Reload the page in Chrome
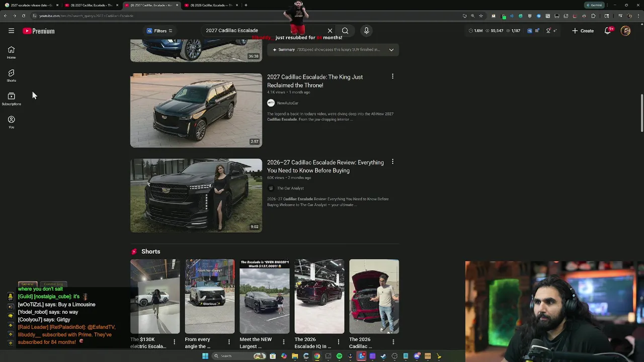Viewport: 644px width, 362px height. pyautogui.click(x=23, y=16)
